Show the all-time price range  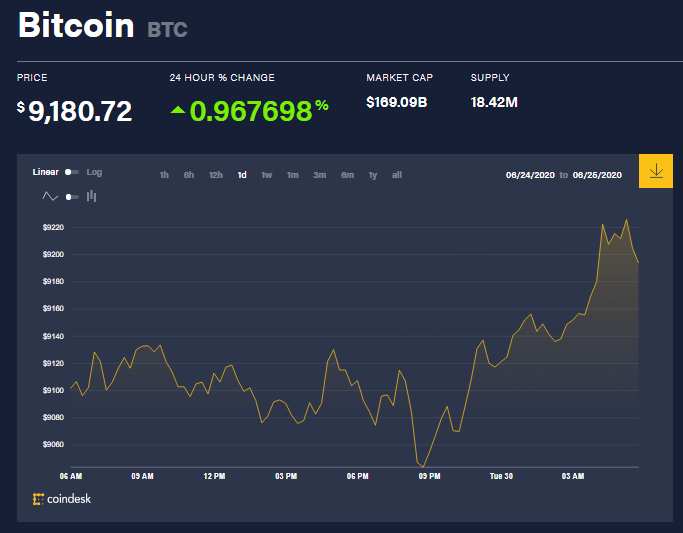pyautogui.click(x=397, y=175)
